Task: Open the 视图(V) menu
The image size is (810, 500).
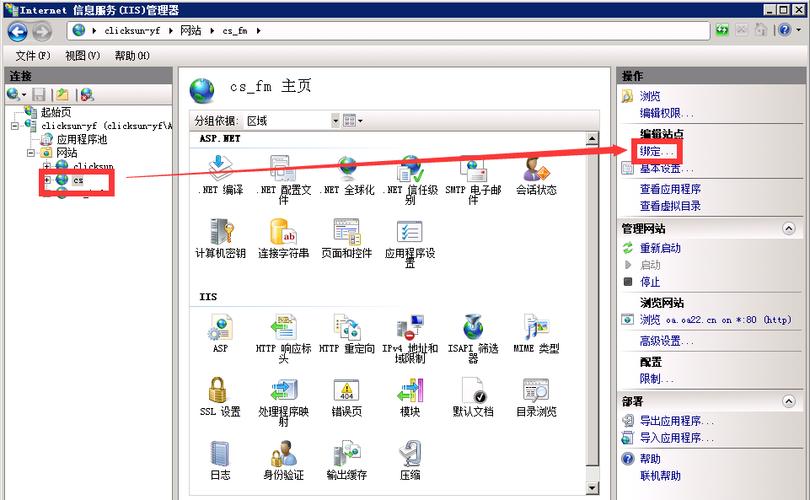Action: (82, 56)
